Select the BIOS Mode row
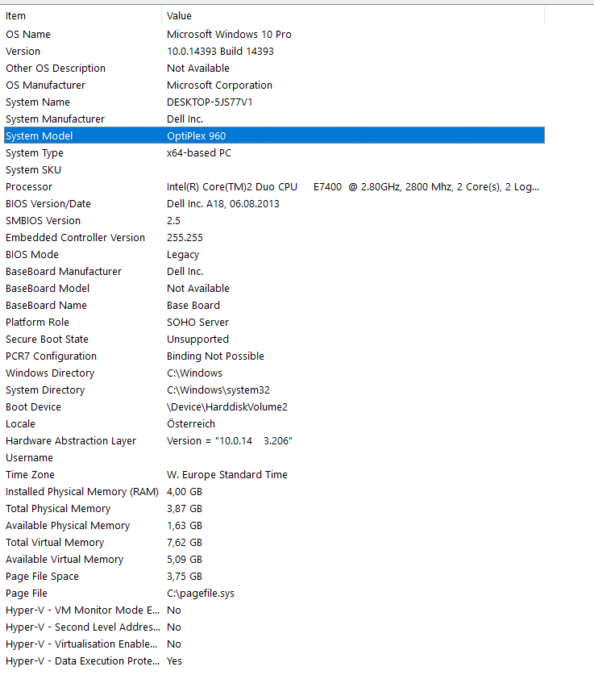Image resolution: width=594 pixels, height=700 pixels. pos(274,255)
